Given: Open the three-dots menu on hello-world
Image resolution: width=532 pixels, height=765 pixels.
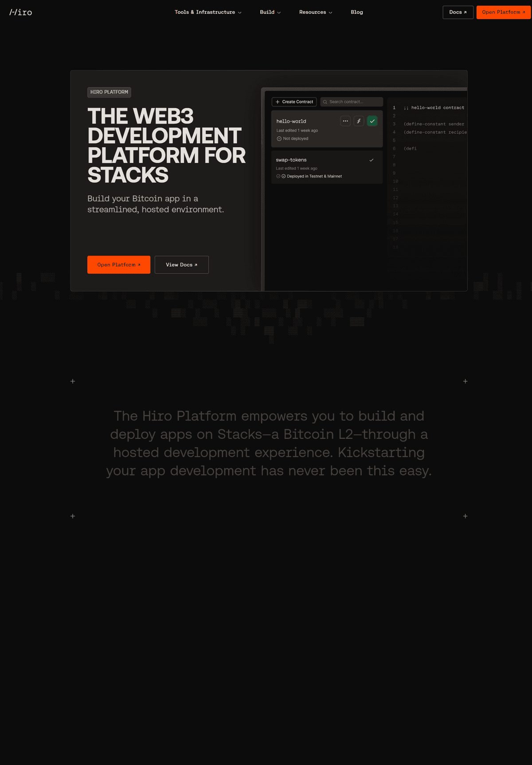Looking at the screenshot, I should pyautogui.click(x=345, y=121).
